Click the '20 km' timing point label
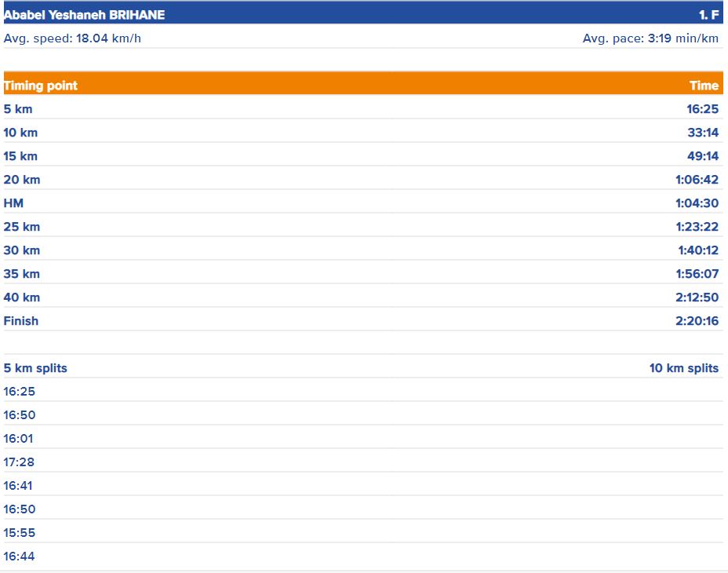 click(x=22, y=180)
